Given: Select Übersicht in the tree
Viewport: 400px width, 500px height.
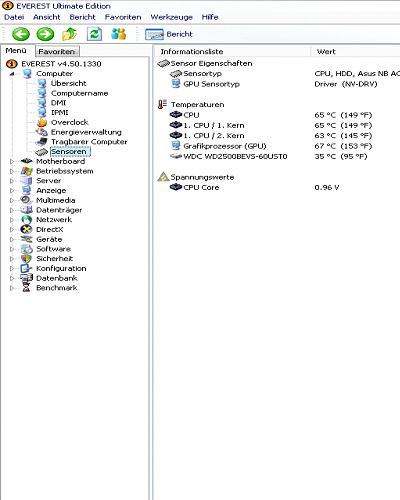Looking at the screenshot, I should [x=68, y=83].
